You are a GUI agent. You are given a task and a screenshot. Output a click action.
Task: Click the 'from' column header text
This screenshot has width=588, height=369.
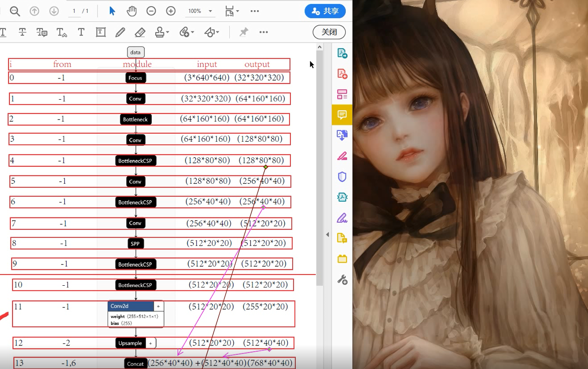click(x=62, y=64)
